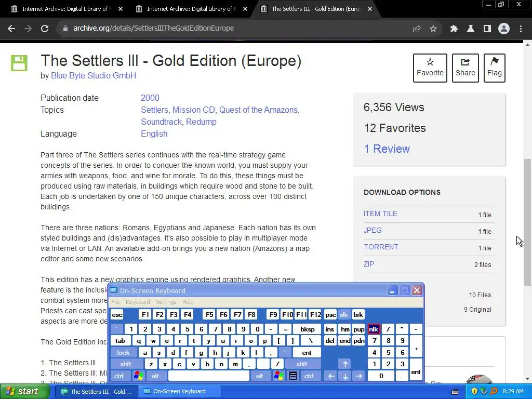Click the page scrollbar thumb
Screen dimensions: 532x399
[528, 222]
